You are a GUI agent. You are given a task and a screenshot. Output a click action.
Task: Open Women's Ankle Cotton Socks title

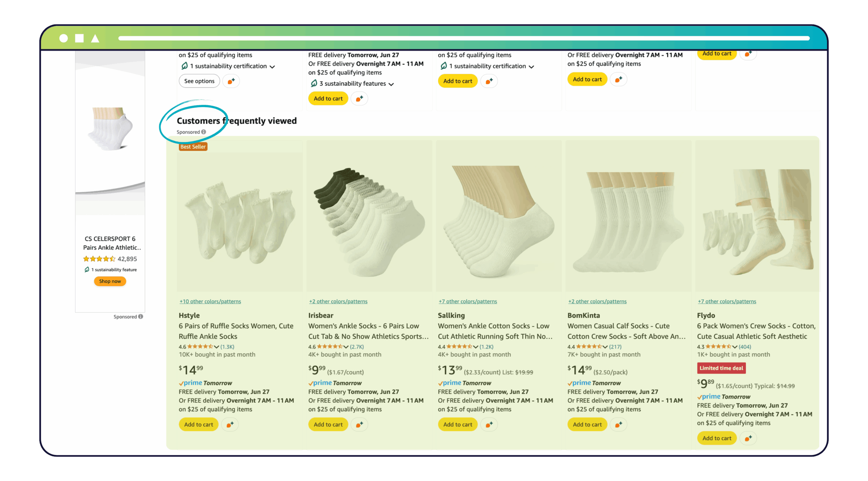point(495,331)
